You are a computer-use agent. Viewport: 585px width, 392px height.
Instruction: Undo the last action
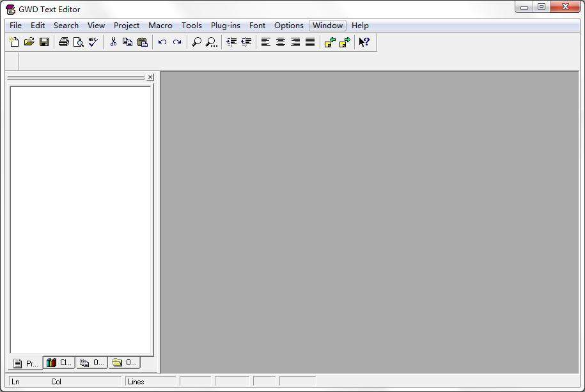click(x=162, y=42)
